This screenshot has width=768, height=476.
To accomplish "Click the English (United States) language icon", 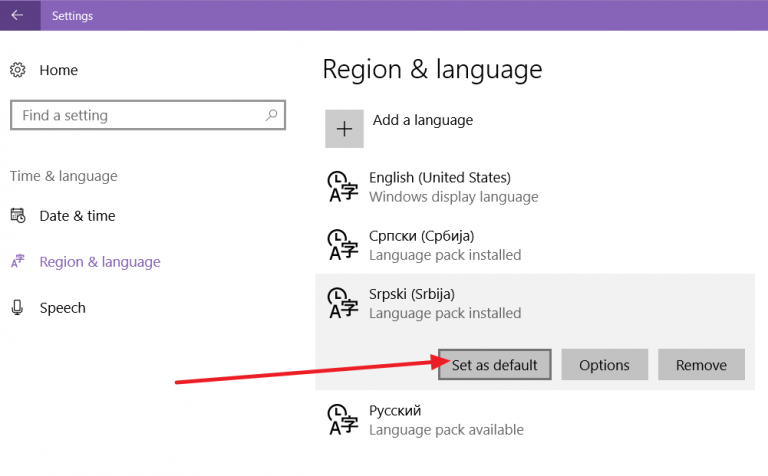I will tap(342, 187).
